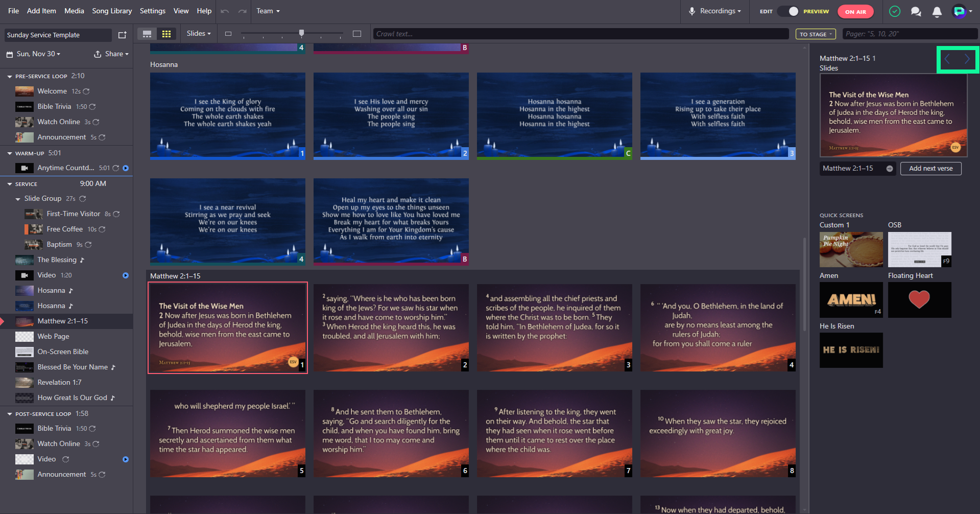The width and height of the screenshot is (980, 514).
Task: Click the small thumbnail size icon
Action: 228,34
